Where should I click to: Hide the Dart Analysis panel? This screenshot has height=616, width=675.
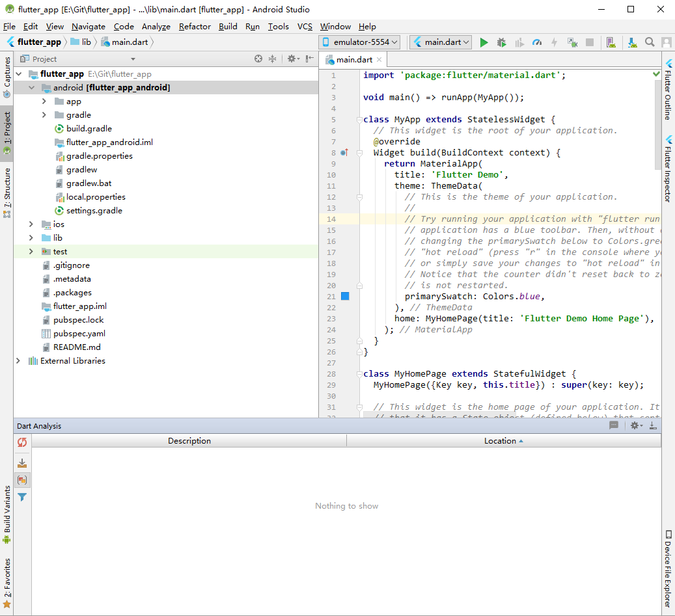(x=653, y=425)
